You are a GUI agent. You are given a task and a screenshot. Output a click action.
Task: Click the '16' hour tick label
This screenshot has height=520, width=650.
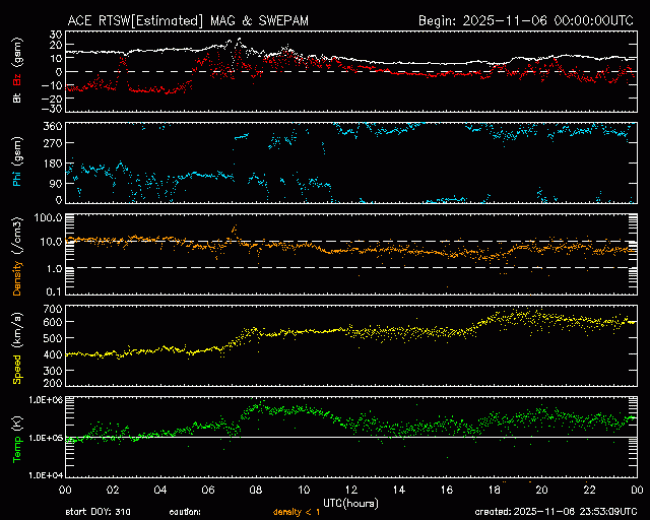click(446, 490)
